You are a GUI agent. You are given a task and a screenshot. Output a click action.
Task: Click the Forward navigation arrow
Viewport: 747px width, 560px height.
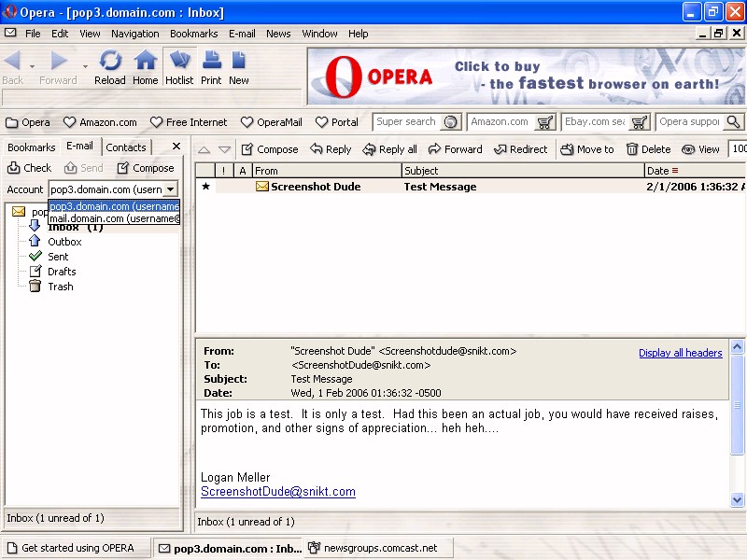click(x=58, y=66)
